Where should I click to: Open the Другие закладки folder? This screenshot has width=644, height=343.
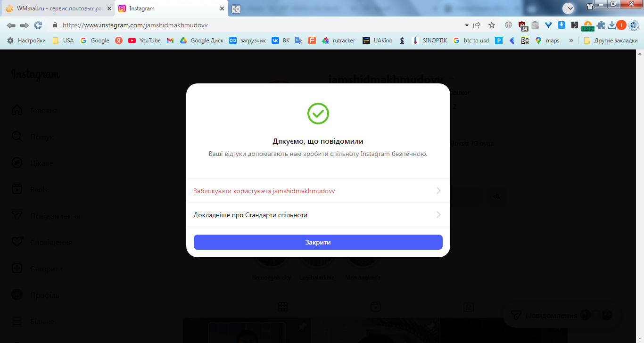point(611,41)
